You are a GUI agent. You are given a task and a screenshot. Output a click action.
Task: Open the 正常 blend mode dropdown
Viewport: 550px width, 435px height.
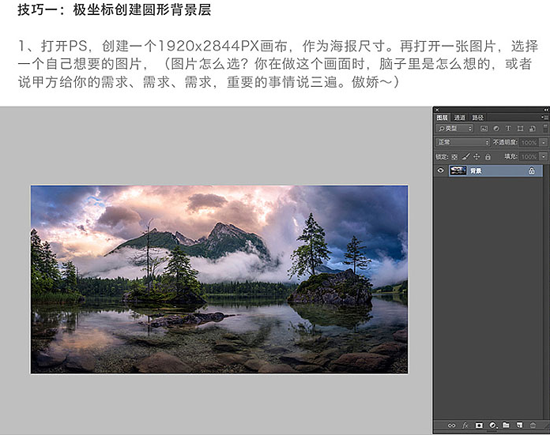tap(462, 142)
